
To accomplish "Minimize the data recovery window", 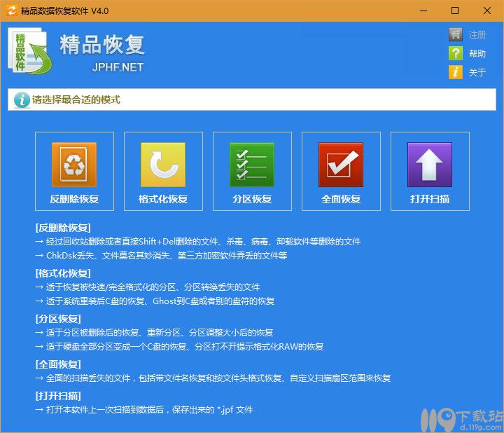I will click(x=423, y=11).
